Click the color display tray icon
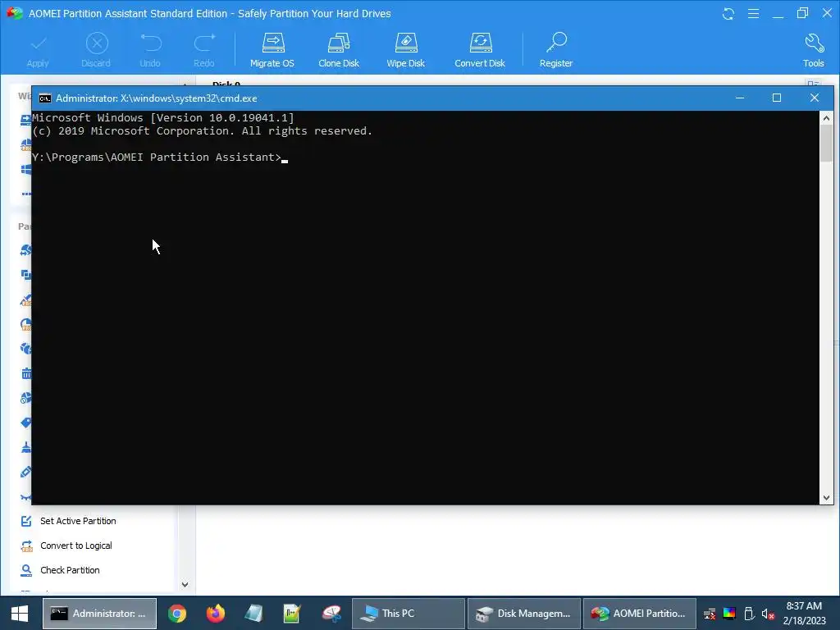 [729, 614]
